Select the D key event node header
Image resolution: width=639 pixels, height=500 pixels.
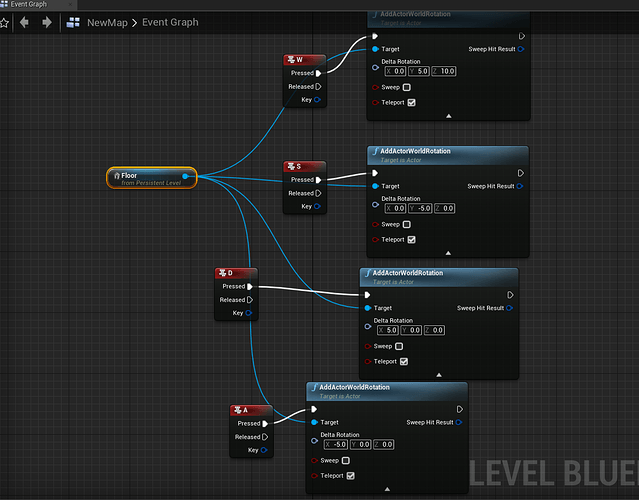point(236,273)
